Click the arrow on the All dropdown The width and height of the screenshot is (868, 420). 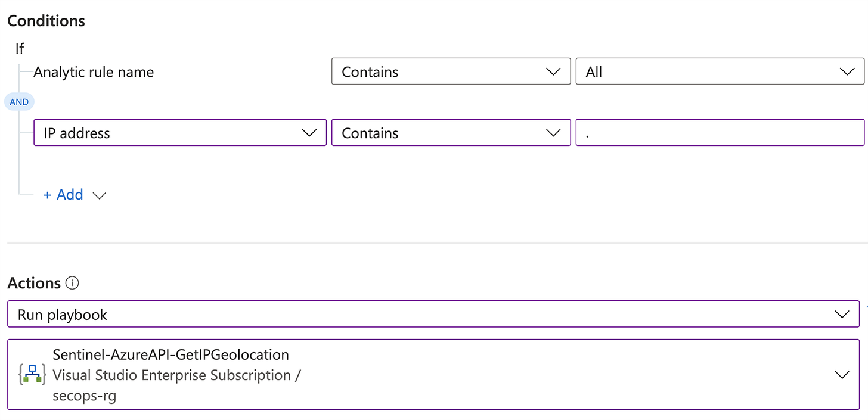click(847, 72)
